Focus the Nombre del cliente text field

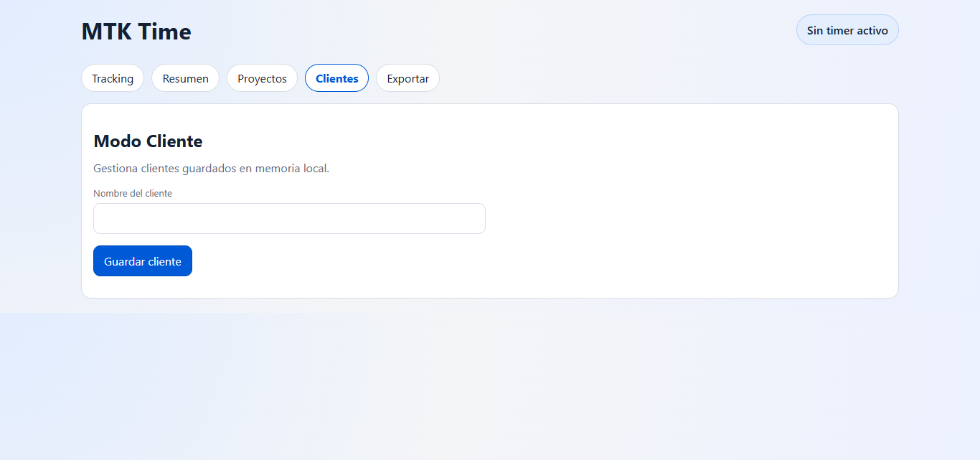(289, 219)
